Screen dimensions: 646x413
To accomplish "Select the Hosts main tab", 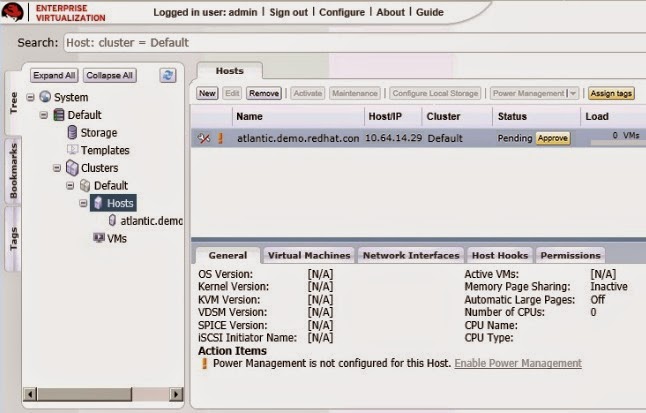I will click(230, 71).
